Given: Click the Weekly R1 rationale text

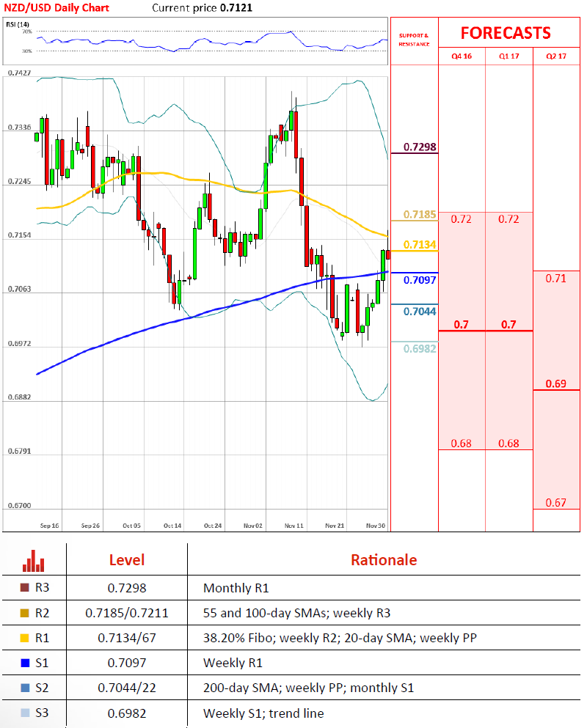Looking at the screenshot, I should (x=233, y=663).
